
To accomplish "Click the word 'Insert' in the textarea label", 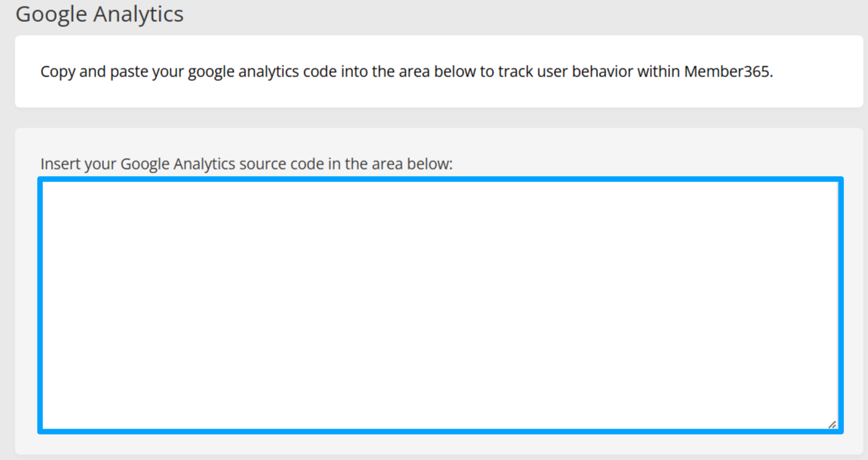I will pyautogui.click(x=60, y=164).
